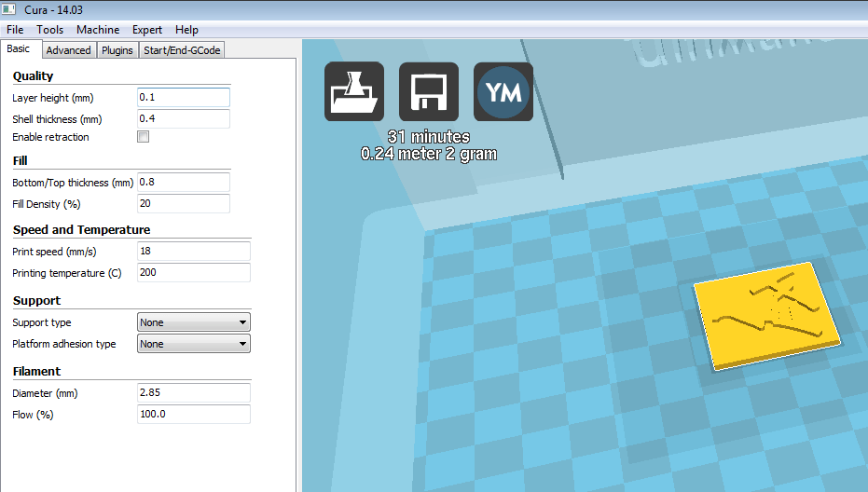Viewport: 868px width, 492px height.
Task: Click the 'Filament' section heading
Action: 36,372
